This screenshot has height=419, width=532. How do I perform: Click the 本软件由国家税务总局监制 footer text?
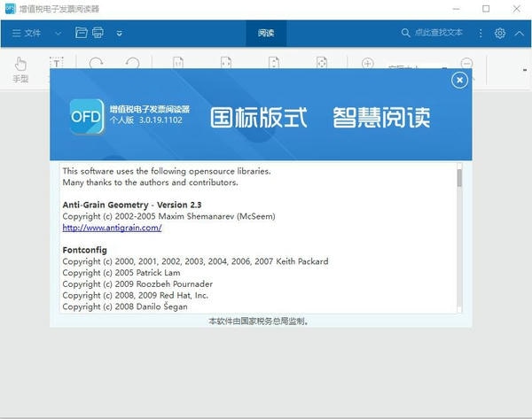point(259,321)
